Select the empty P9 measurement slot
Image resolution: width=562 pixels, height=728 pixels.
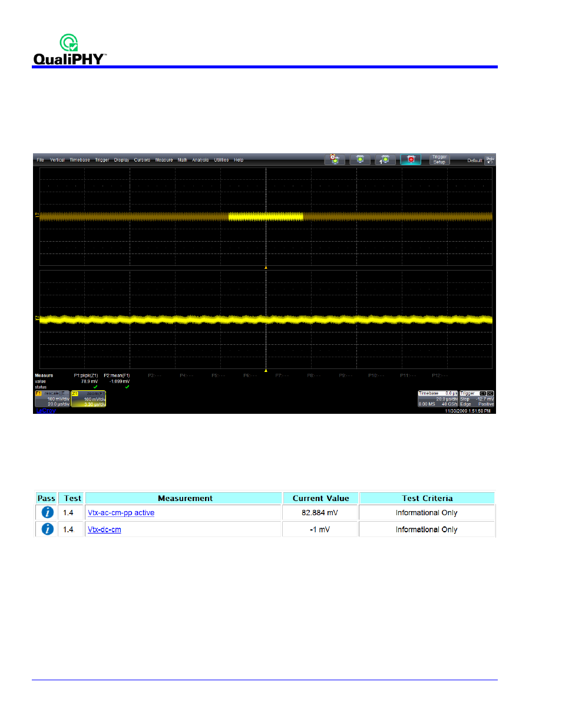pyautogui.click(x=345, y=375)
